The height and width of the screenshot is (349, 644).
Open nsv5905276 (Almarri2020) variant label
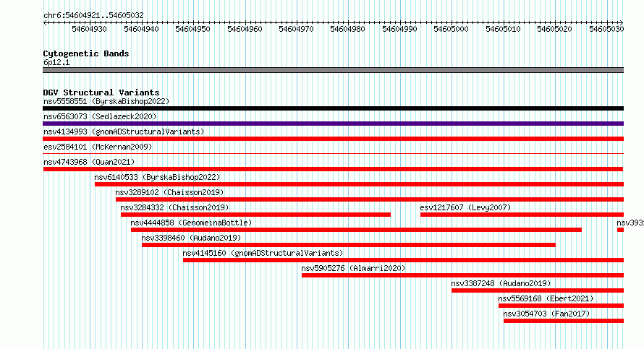(353, 268)
